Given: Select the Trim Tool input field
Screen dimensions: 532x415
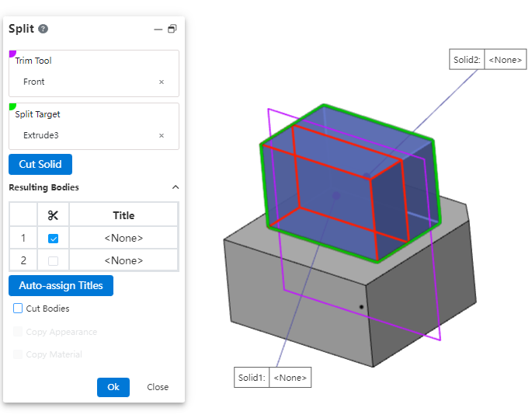Looking at the screenshot, I should click(x=85, y=82).
